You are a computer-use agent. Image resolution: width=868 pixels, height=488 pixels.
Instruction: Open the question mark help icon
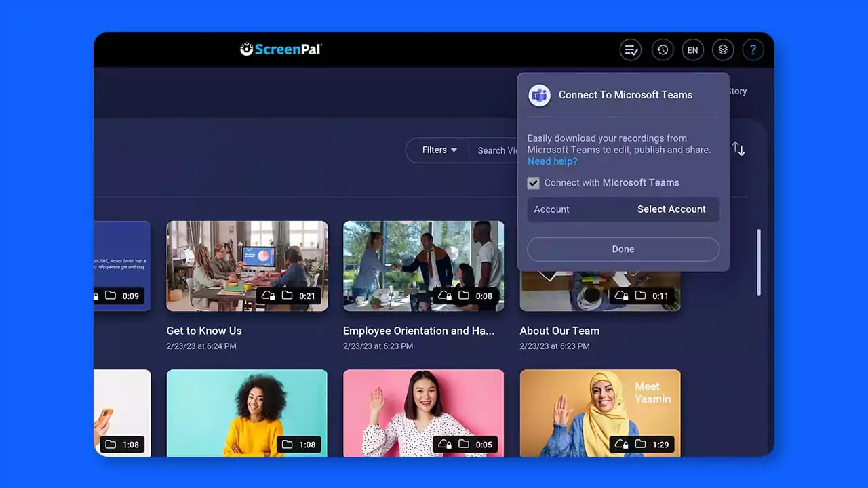coord(753,49)
